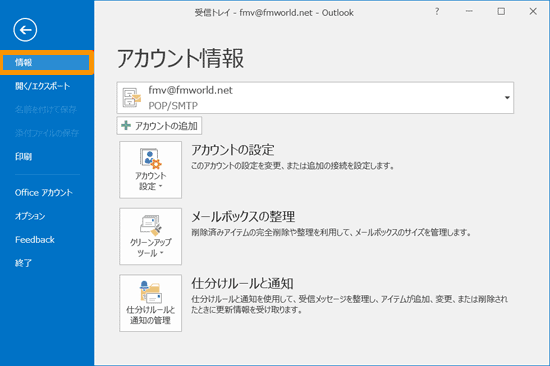Select the 情報 menu item
550x366 pixels.
pyautogui.click(x=47, y=62)
